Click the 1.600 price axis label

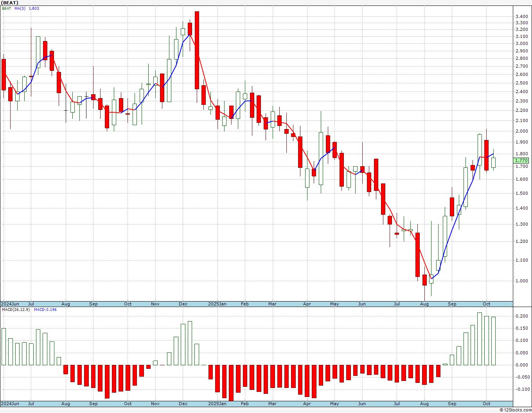coord(522,179)
